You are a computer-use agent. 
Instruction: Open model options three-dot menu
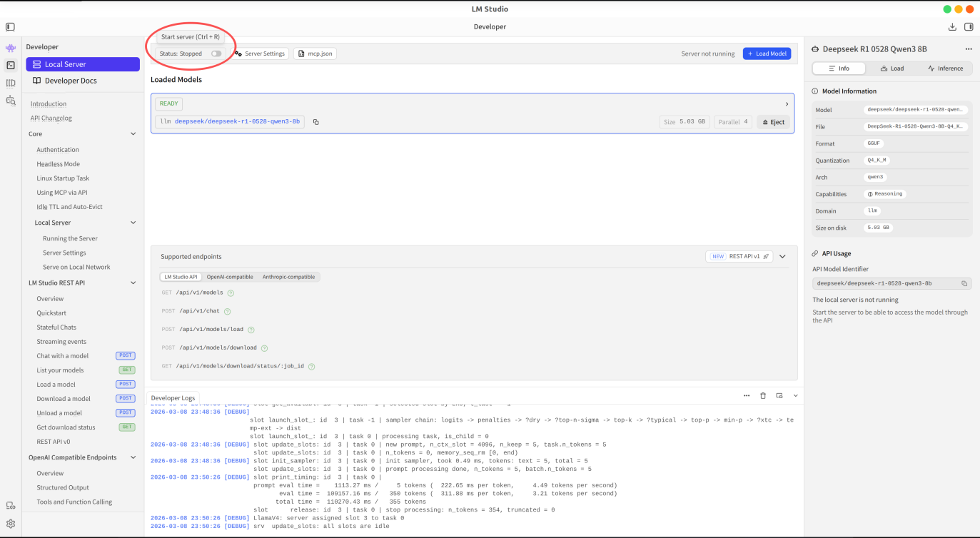(x=969, y=49)
